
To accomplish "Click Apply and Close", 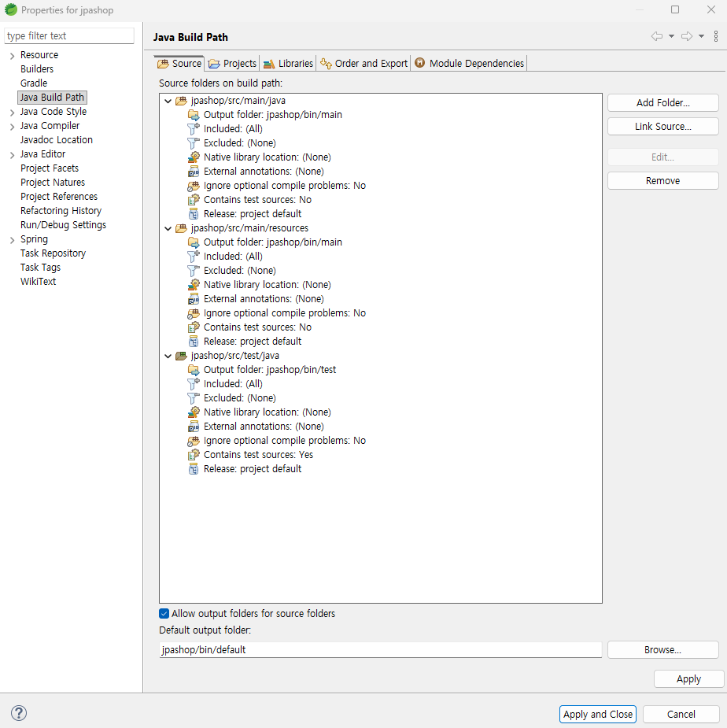I will coord(597,714).
